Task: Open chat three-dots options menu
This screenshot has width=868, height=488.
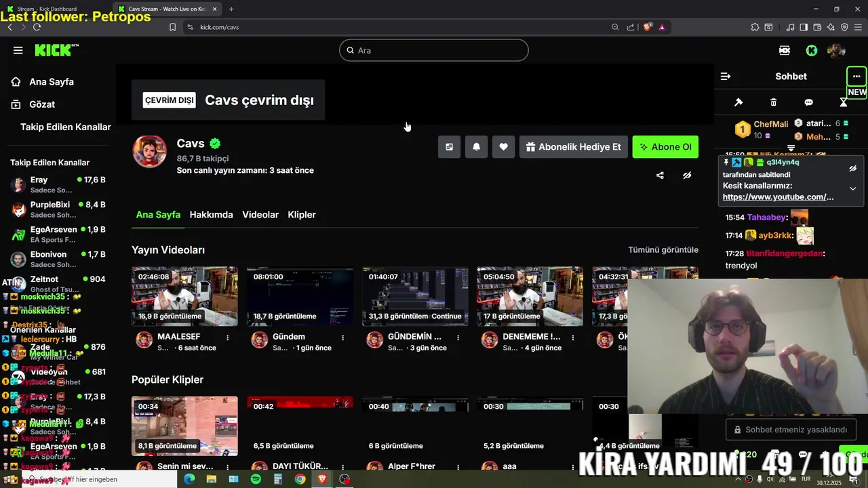Action: point(856,77)
